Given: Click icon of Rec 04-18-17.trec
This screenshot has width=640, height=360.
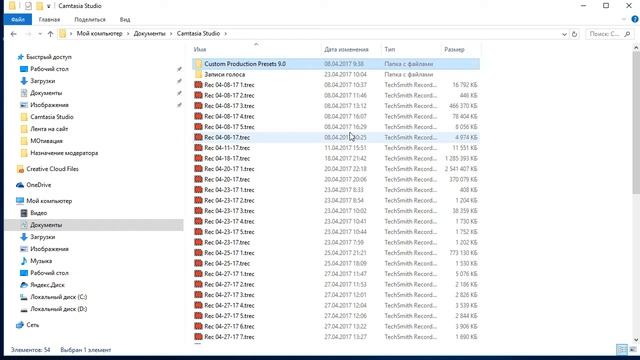Looking at the screenshot, I should click(198, 158).
